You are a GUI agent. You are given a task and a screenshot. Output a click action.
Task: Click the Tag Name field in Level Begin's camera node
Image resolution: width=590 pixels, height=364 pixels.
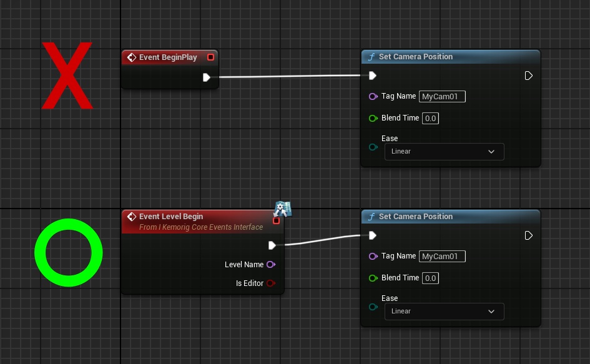pos(442,257)
